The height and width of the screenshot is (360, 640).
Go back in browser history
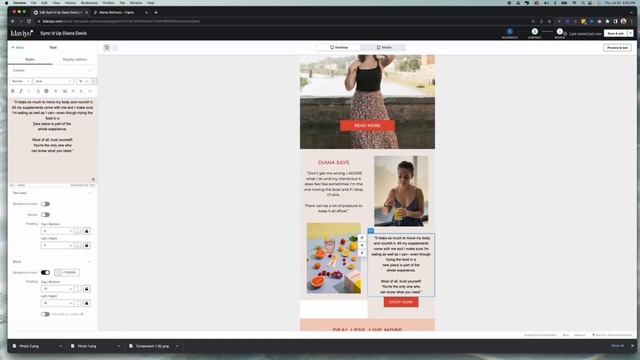pos(13,21)
